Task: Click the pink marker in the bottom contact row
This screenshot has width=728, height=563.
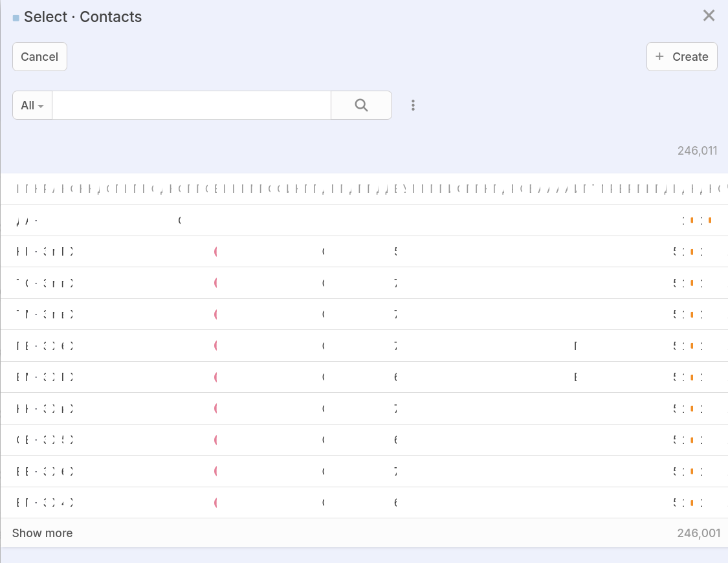Action: point(215,503)
